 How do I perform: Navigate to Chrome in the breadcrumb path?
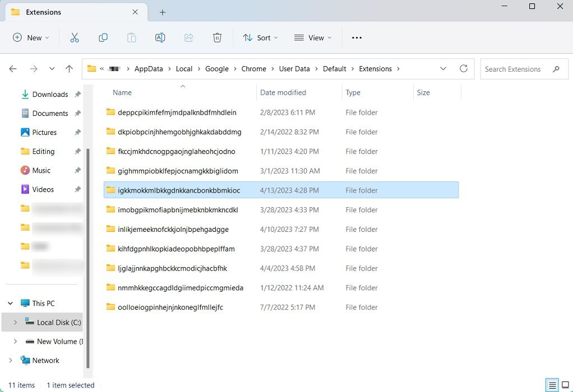click(254, 69)
